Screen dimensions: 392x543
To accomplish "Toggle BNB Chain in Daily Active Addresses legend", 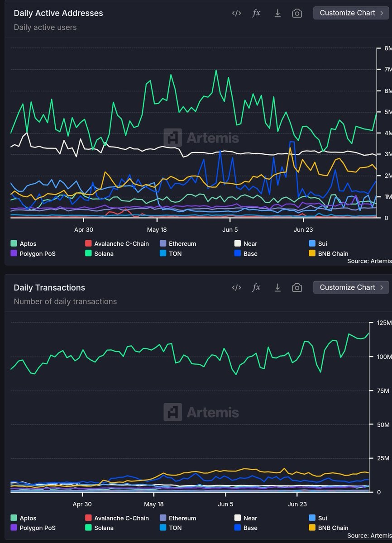I will point(329,253).
